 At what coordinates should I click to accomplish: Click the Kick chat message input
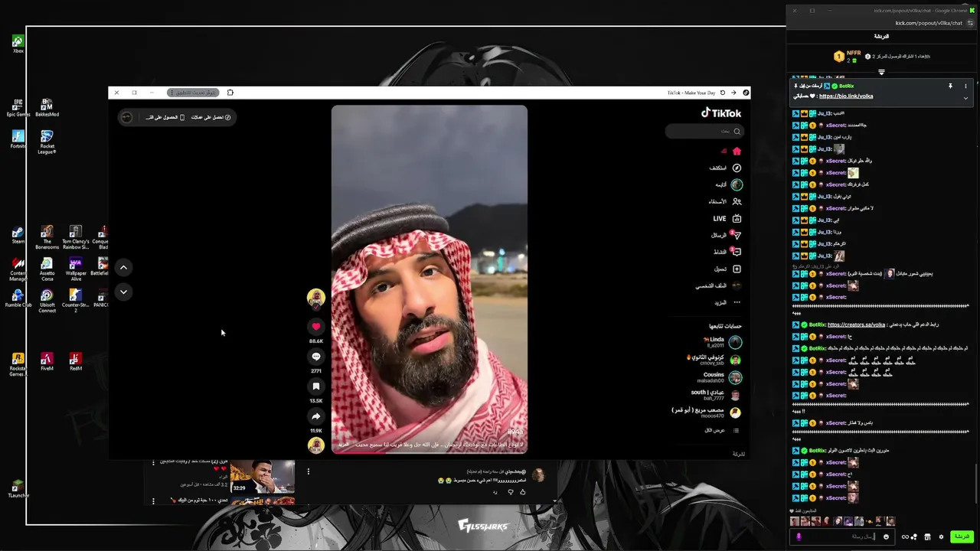(x=842, y=536)
